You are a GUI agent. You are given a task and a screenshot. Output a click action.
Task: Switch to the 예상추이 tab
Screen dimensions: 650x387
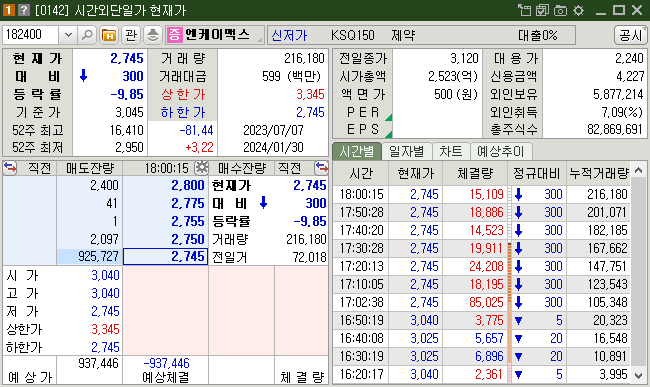tap(501, 151)
